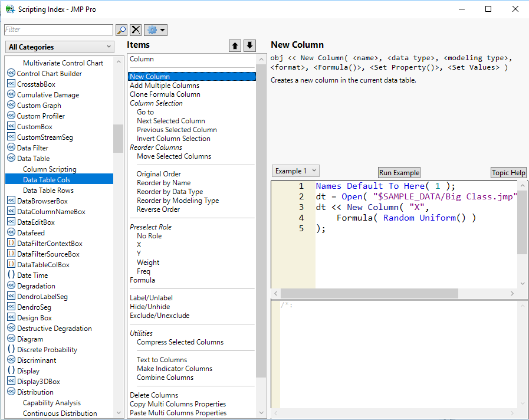Click the Date Time parentheses icon
Image resolution: width=529 pixels, height=420 pixels.
pos(11,275)
